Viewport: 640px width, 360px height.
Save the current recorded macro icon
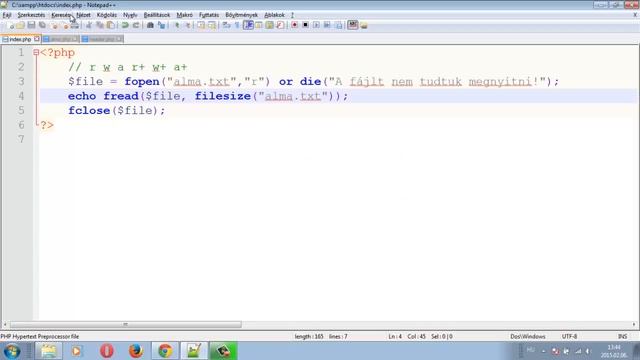pos(338,25)
